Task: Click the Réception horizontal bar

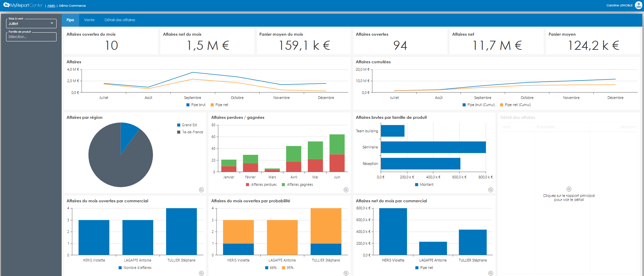Action: point(420,164)
